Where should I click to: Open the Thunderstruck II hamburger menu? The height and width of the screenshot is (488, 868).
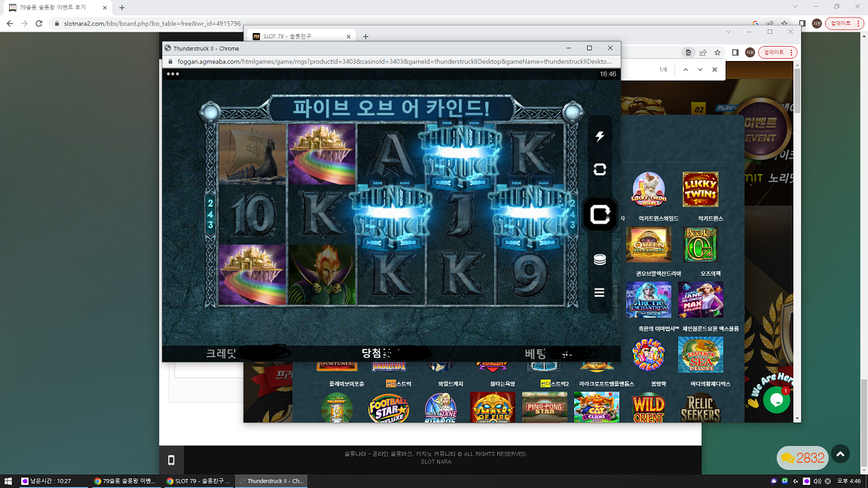600,292
